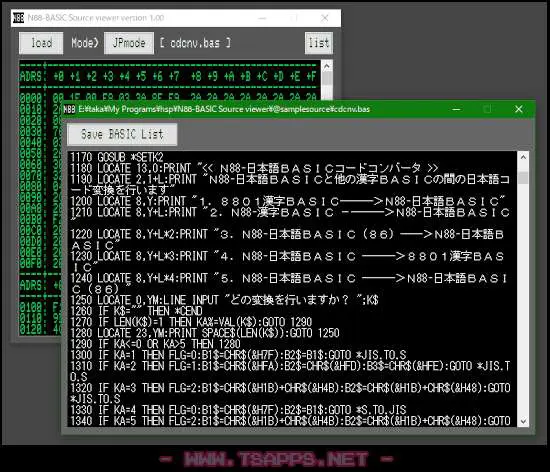Click the Mode) label
The height and width of the screenshot is (472, 550).
point(85,43)
